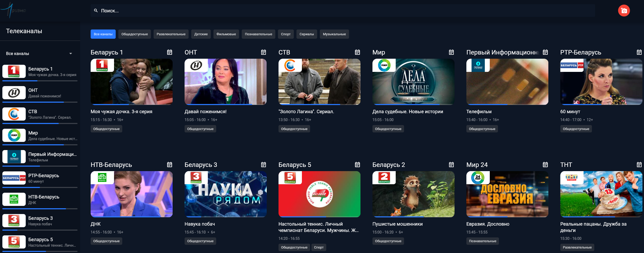Open the Телефильм program title
The height and width of the screenshot is (253, 644).
pos(479,112)
